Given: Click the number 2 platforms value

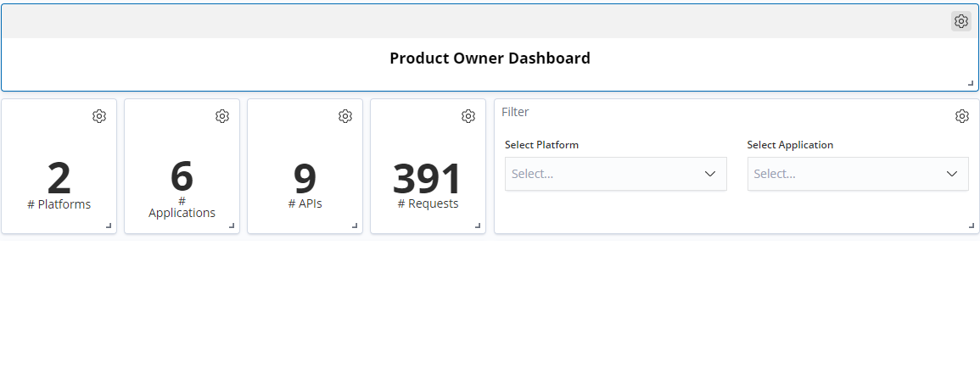Looking at the screenshot, I should click(59, 178).
